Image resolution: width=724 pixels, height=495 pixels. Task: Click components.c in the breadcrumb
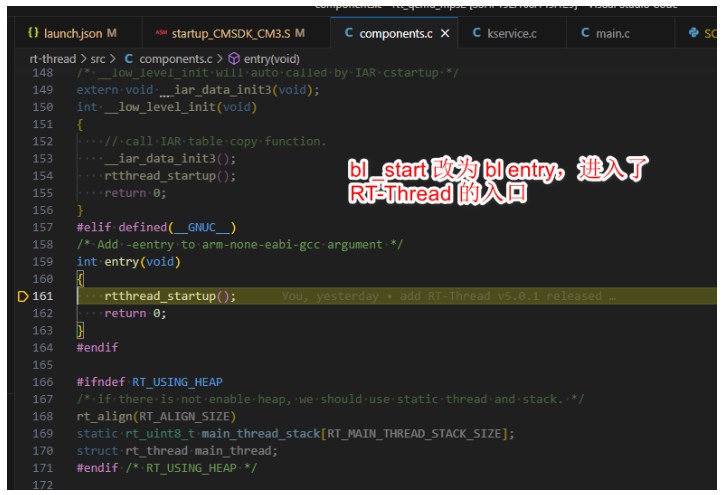pos(175,59)
